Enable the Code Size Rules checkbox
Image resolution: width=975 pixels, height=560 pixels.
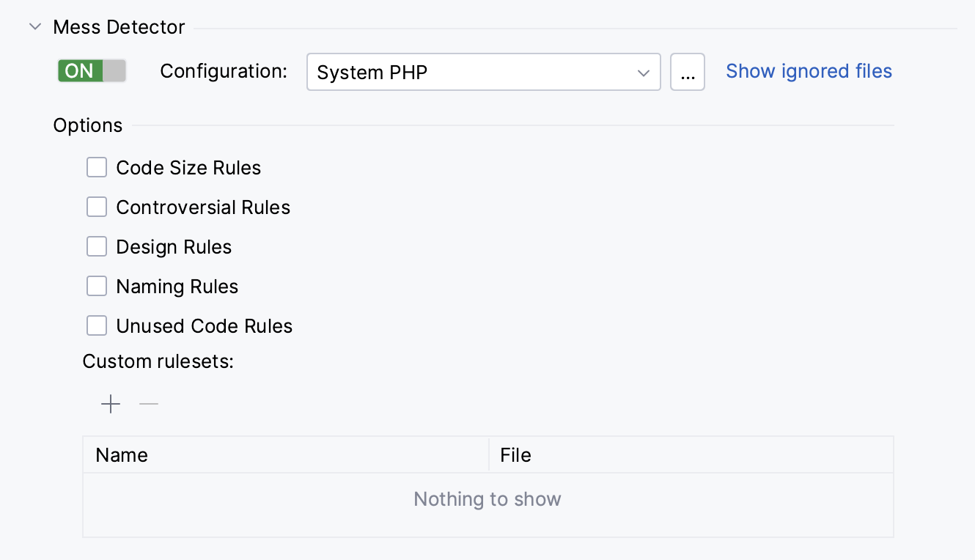tap(96, 167)
